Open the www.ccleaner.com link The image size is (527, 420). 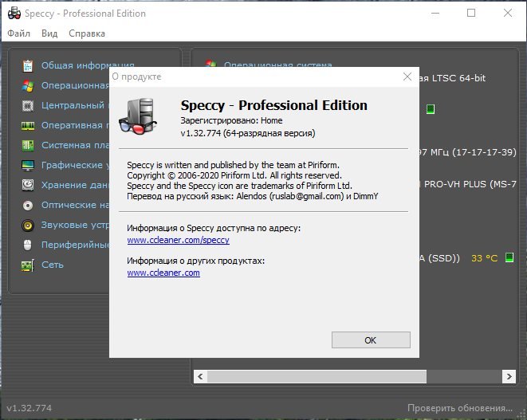click(x=163, y=273)
